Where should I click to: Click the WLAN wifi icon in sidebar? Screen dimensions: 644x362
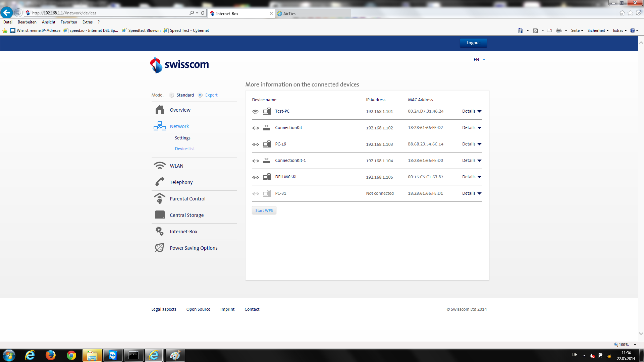point(160,166)
